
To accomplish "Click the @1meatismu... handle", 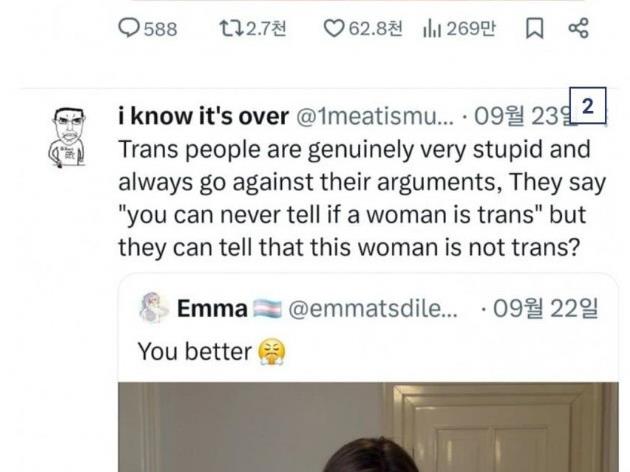I will (x=377, y=116).
